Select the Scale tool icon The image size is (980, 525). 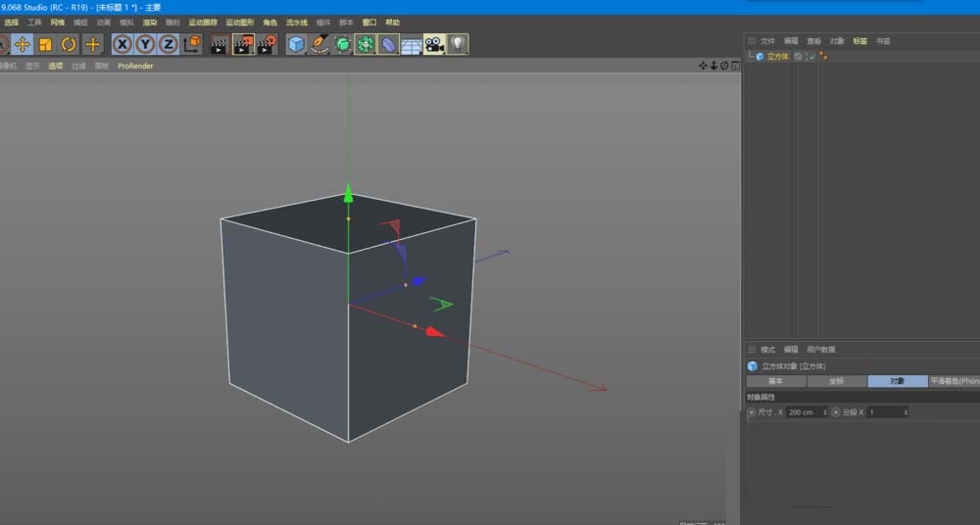click(45, 44)
